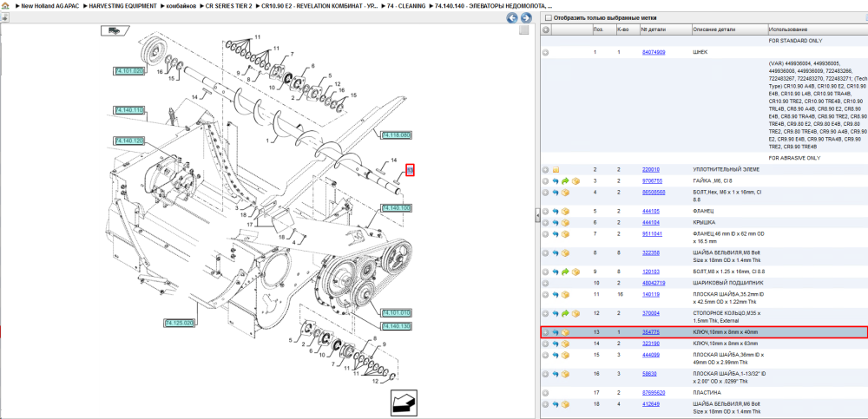868x419 pixels.
Task: Collapse the parts list with the splitter handle
Action: click(x=537, y=215)
